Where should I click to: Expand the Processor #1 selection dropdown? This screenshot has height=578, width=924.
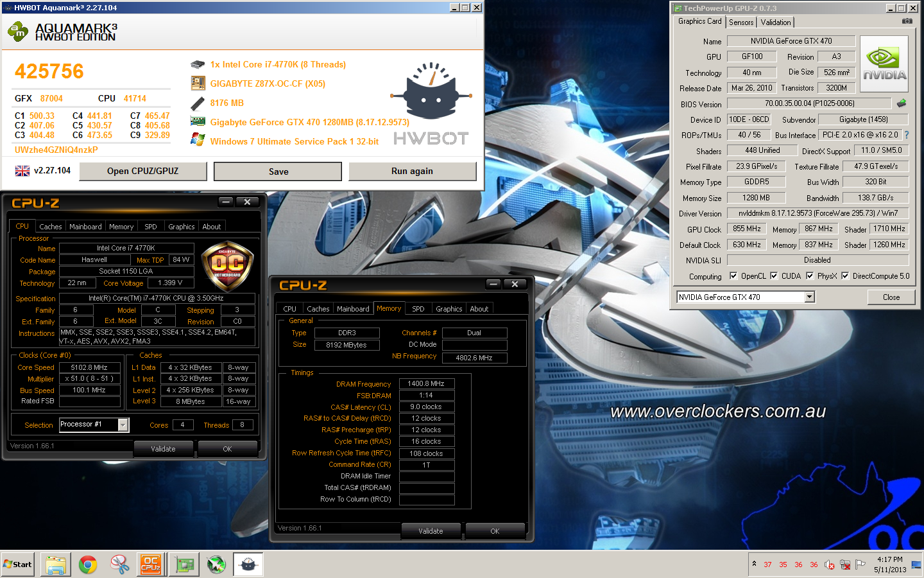(123, 425)
